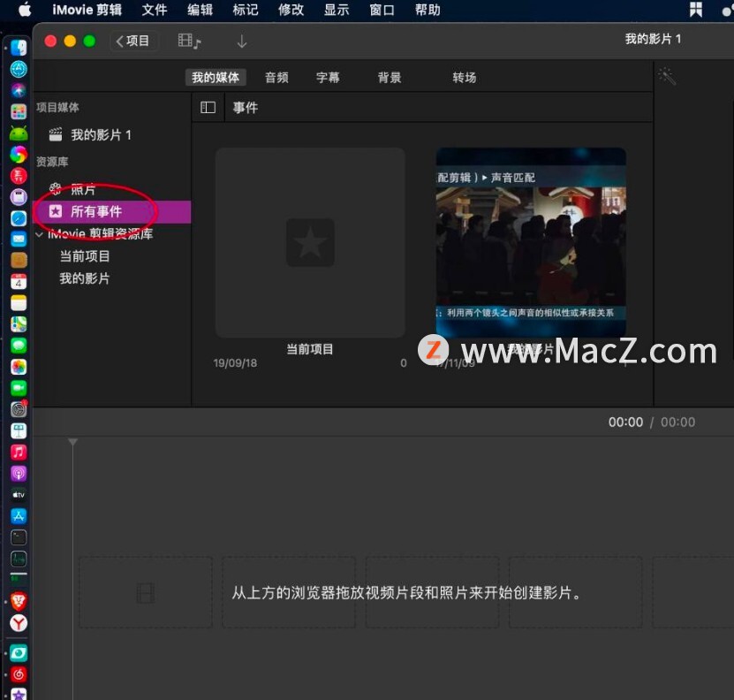This screenshot has width=734, height=700.
Task: Open Photos from the Dock
Action: pyautogui.click(x=19, y=367)
